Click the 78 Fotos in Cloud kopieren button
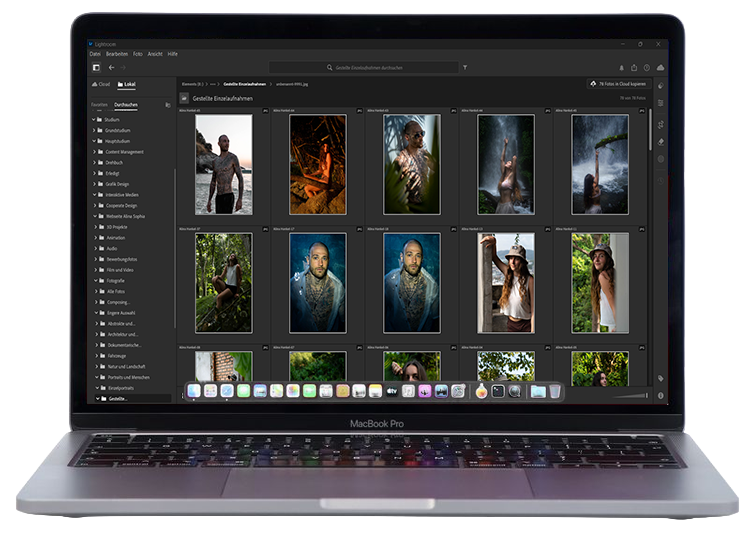Viewport: 750px width, 538px height. point(617,85)
